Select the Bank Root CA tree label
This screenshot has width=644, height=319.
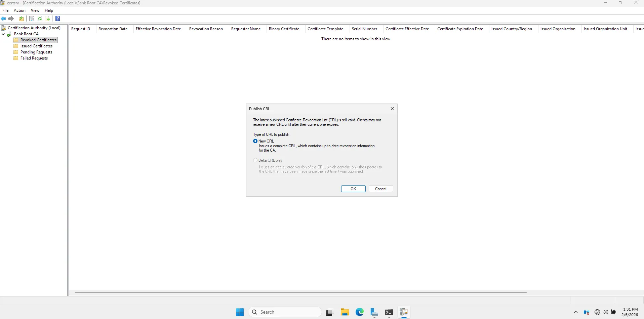(x=26, y=34)
